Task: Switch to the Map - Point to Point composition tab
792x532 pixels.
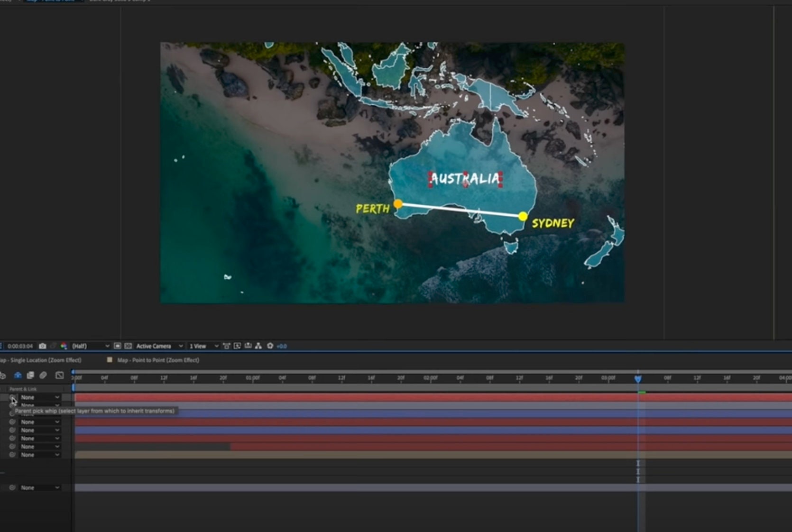Action: (x=159, y=360)
